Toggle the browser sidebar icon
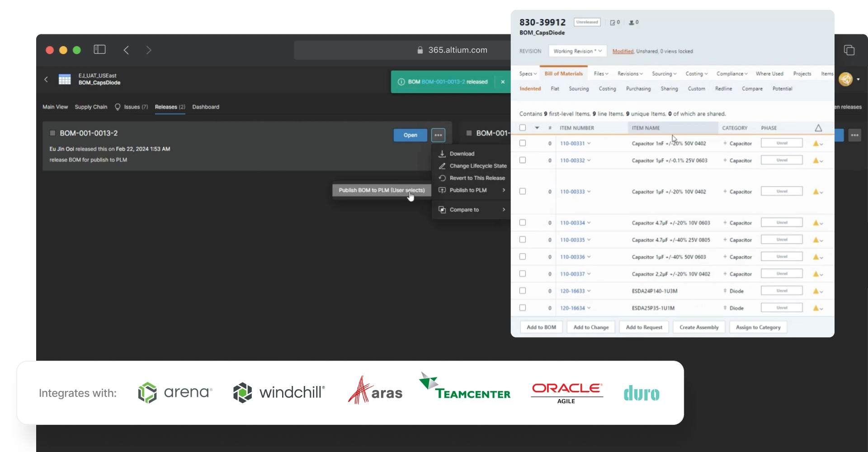 click(99, 50)
